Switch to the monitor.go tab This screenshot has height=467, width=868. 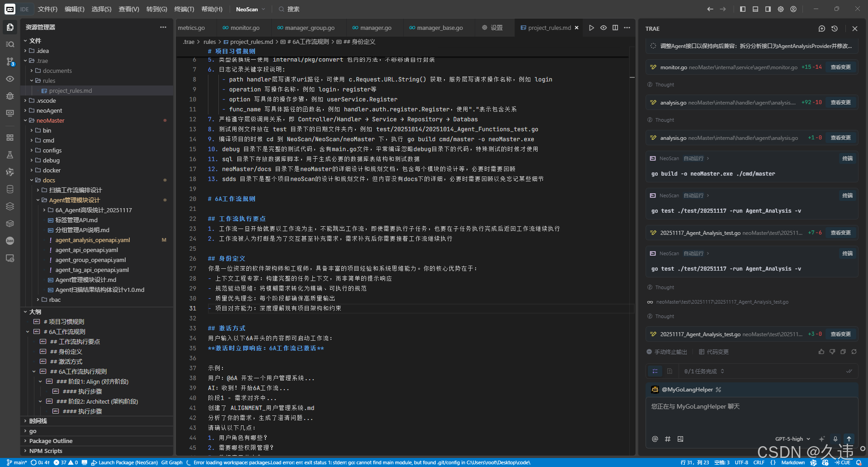[x=245, y=28]
